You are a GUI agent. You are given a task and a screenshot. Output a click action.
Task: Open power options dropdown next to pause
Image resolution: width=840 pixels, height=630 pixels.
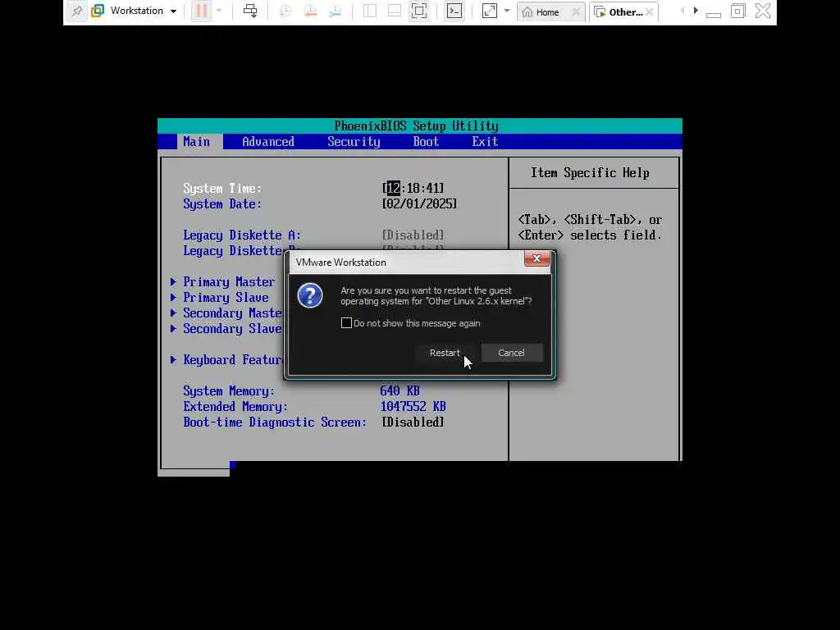pyautogui.click(x=219, y=11)
